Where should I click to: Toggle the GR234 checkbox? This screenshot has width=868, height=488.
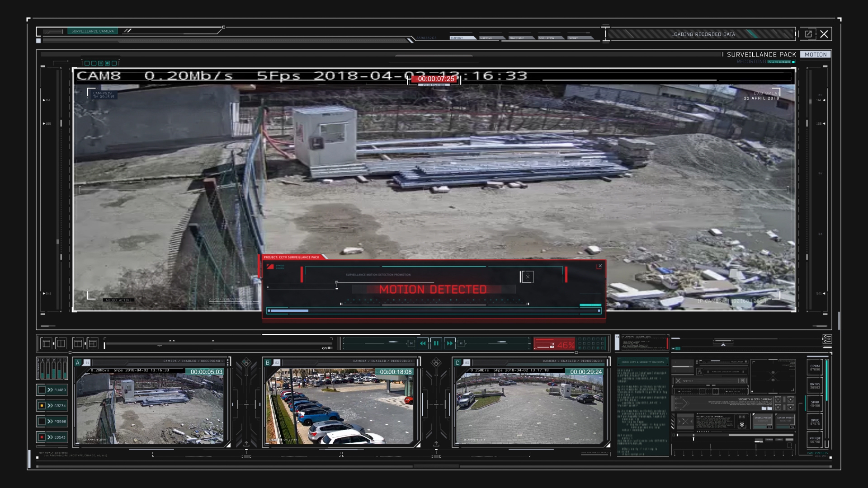click(42, 405)
